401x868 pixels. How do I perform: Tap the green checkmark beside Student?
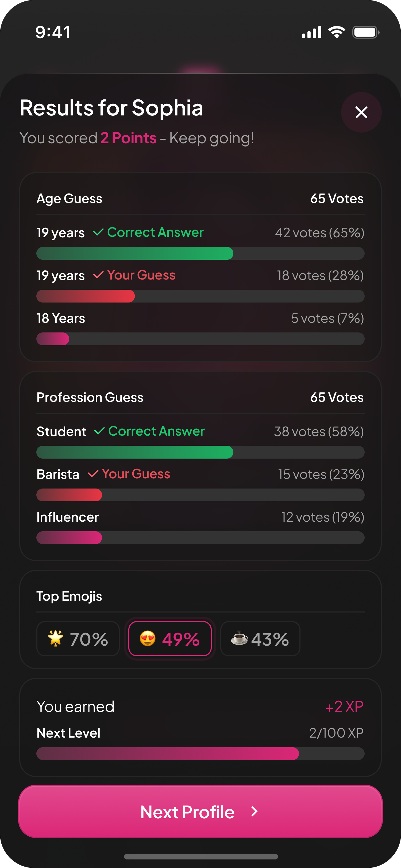[99, 431]
